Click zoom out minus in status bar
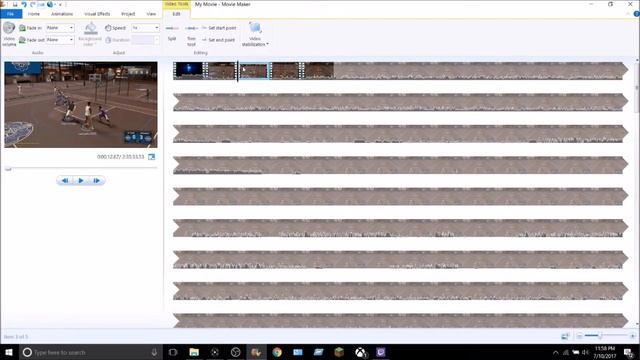The image size is (640, 360). pyautogui.click(x=579, y=336)
